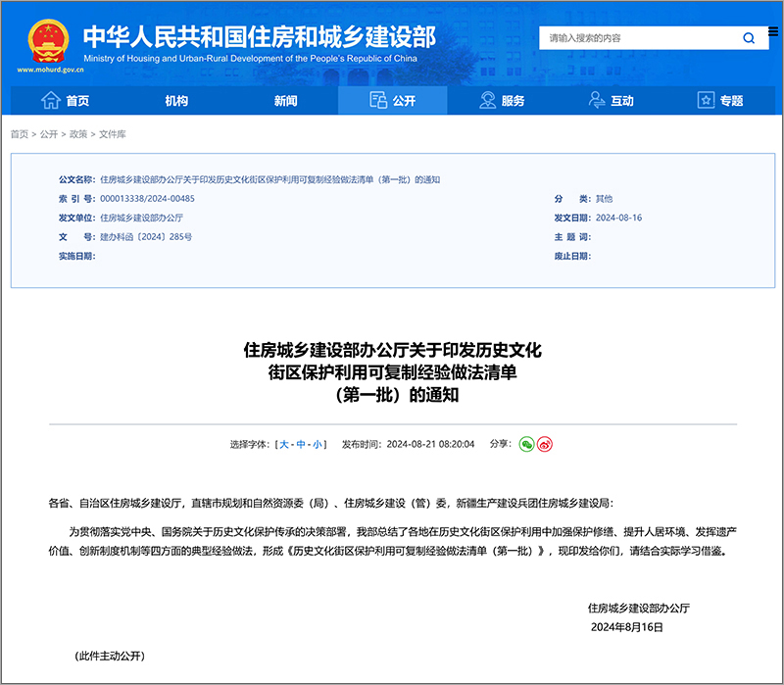784x685 pixels.
Task: Open the 机构 navigation tab
Action: 176,101
